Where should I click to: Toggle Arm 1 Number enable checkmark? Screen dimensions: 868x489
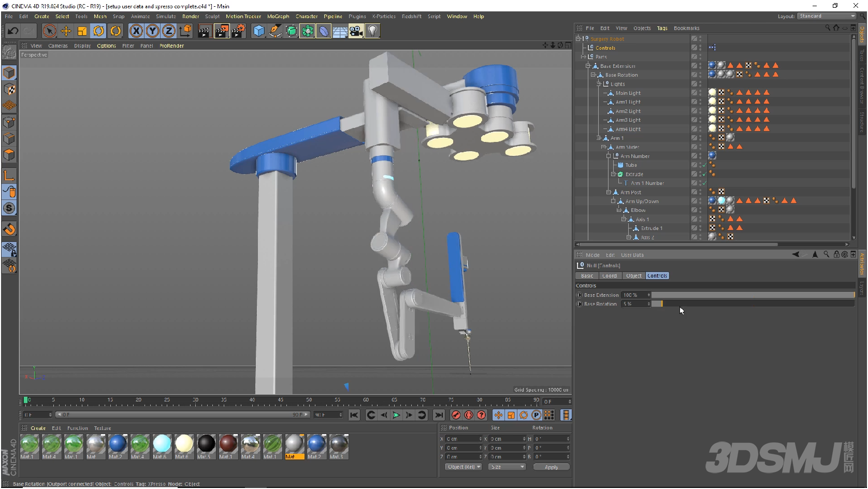(704, 183)
